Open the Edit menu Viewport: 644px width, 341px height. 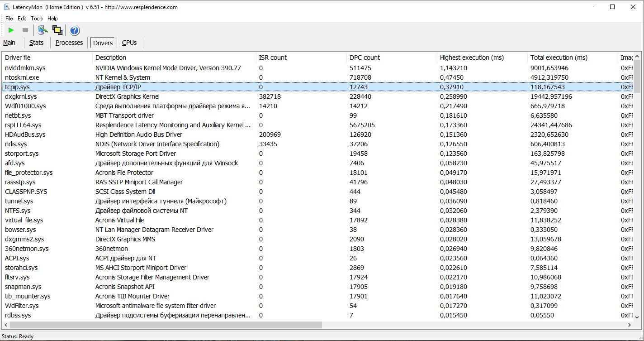coord(22,19)
